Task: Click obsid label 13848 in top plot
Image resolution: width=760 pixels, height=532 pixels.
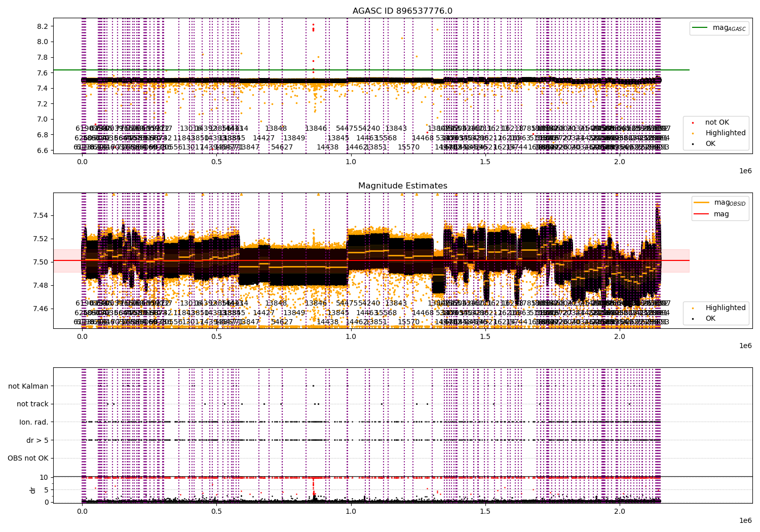Action: [276, 129]
